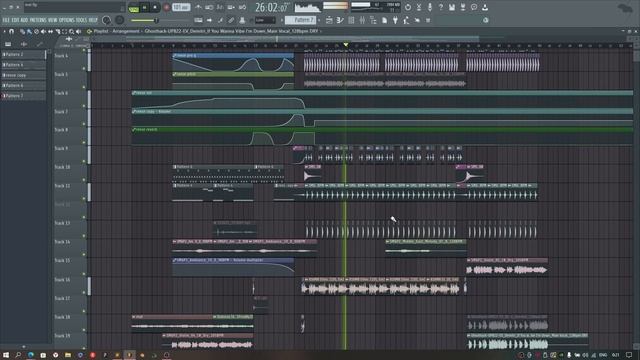Click the render export icon

point(463,7)
